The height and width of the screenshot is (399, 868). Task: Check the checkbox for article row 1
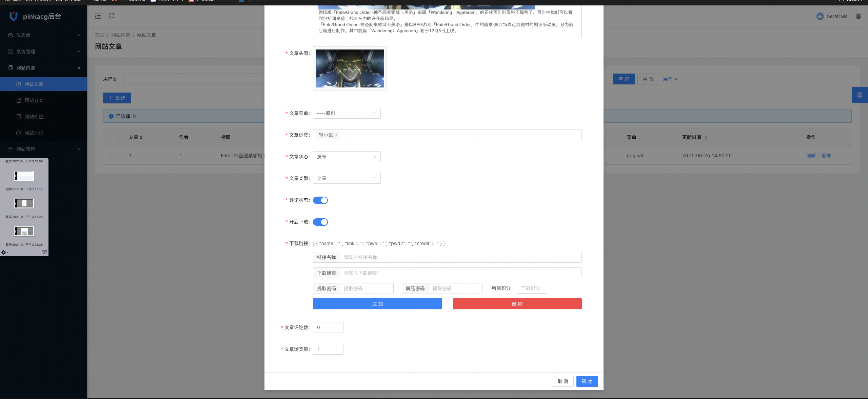[x=113, y=156]
